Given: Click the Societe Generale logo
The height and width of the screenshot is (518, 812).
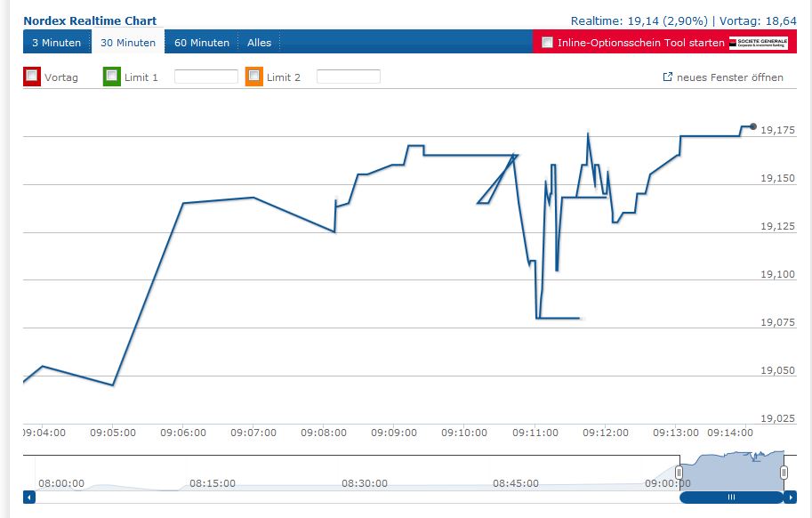Looking at the screenshot, I should [759, 43].
